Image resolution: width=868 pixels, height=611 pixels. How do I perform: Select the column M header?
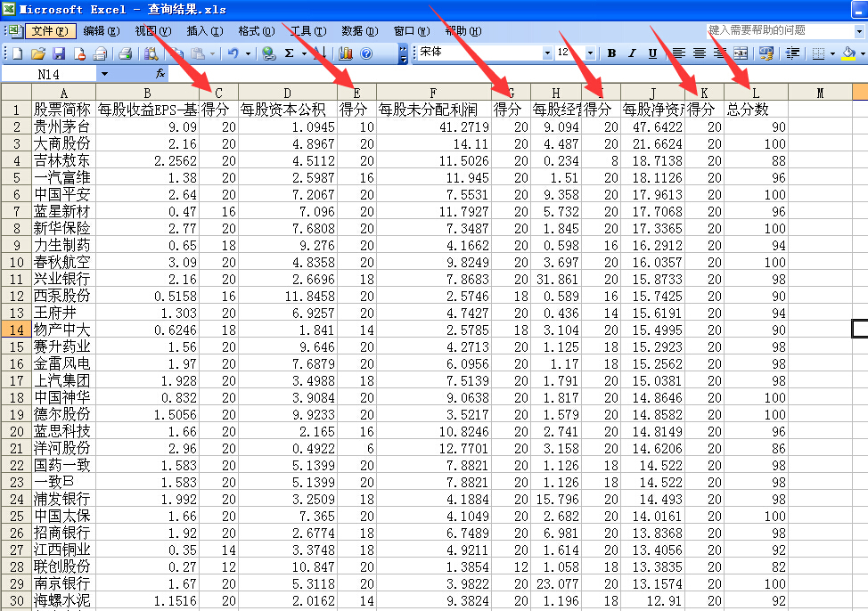tap(820, 92)
